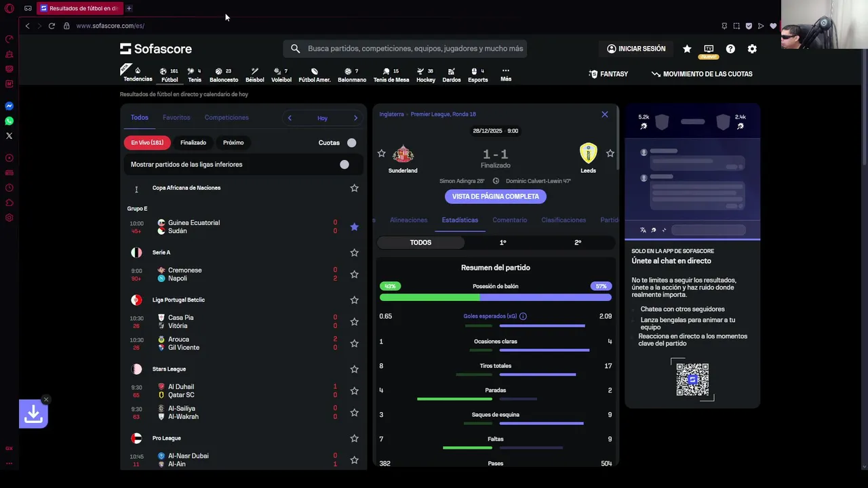Open the Más sports menu

pos(506,75)
